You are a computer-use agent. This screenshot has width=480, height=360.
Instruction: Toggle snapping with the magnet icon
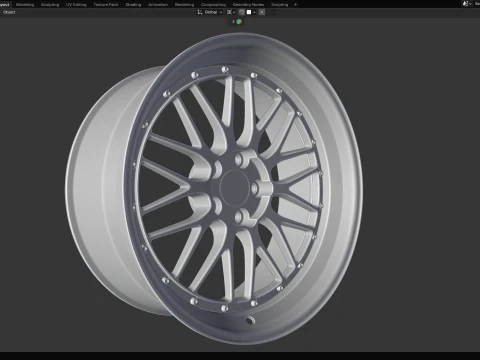click(x=242, y=12)
